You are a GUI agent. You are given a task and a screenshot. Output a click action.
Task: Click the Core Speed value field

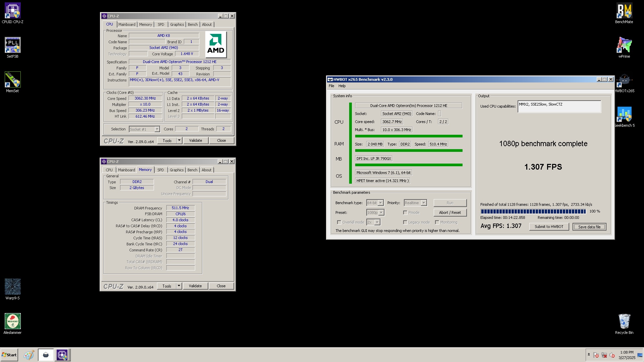click(x=145, y=98)
